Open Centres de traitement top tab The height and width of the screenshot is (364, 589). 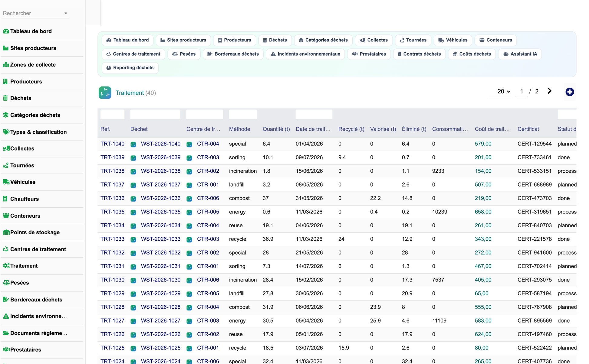point(133,54)
